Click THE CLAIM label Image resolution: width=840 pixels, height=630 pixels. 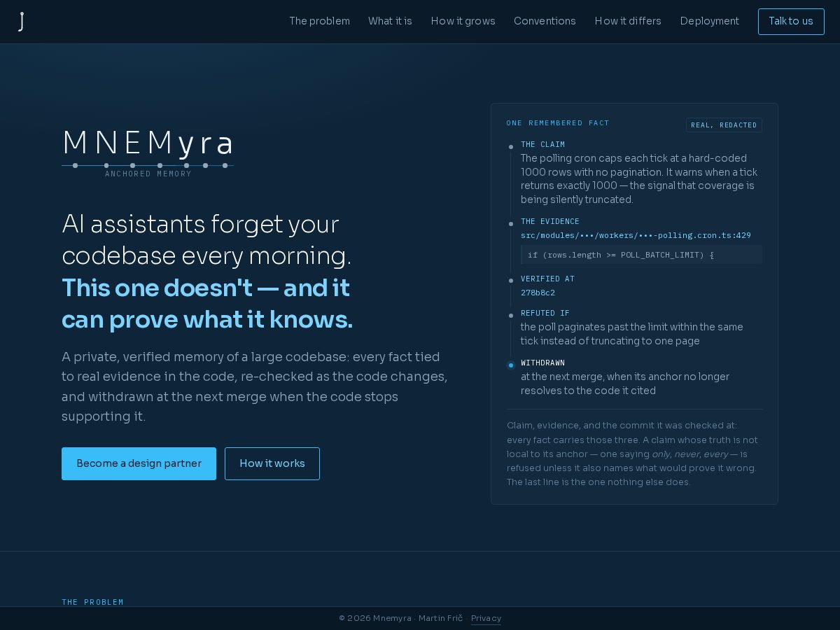click(x=542, y=145)
